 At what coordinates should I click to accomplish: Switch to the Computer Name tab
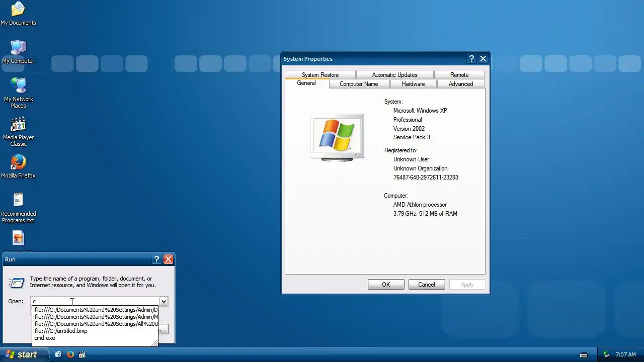[359, 84]
